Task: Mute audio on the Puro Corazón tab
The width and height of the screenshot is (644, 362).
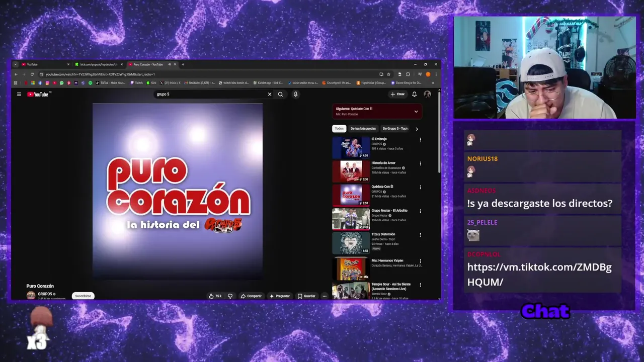Action: click(x=170, y=64)
